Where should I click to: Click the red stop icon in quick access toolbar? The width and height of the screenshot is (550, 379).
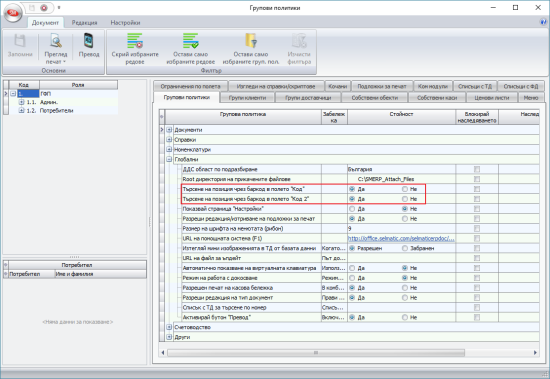44,7
